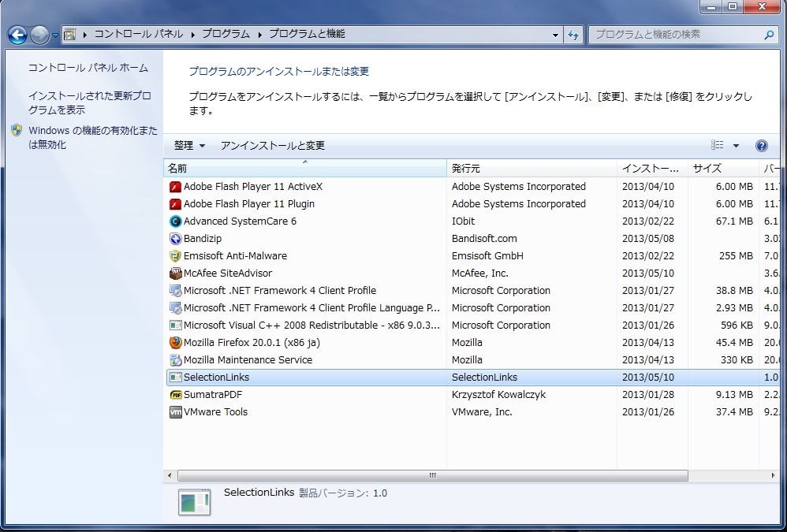Viewport: 787px width, 532px height.
Task: Click the change view icon in toolbar
Action: [x=718, y=145]
